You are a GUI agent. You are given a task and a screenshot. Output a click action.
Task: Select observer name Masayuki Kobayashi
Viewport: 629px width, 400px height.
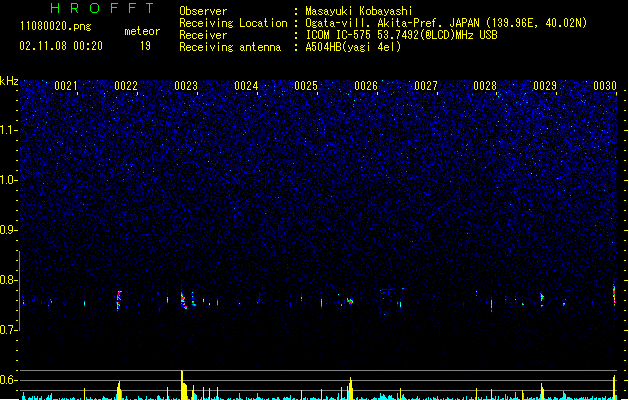359,11
